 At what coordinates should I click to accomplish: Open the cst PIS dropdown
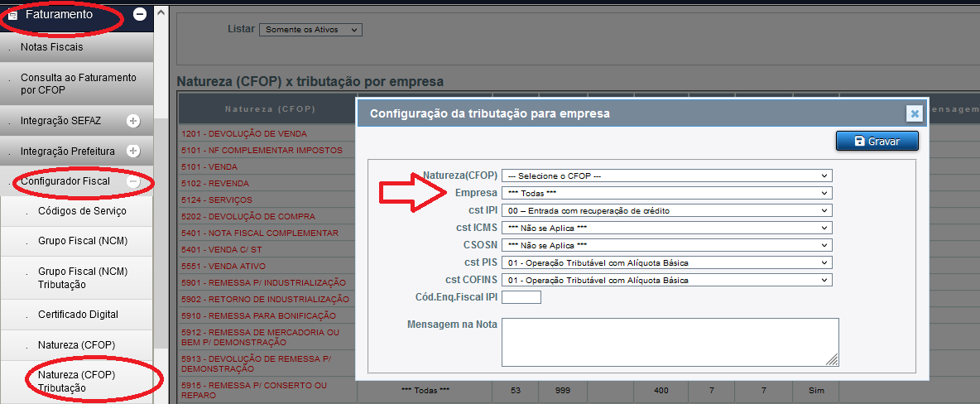pyautogui.click(x=666, y=262)
